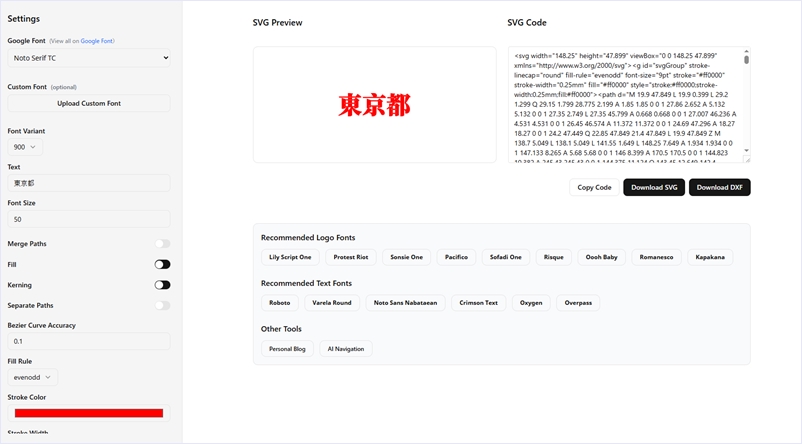Open the Google Font dropdown

(89, 58)
